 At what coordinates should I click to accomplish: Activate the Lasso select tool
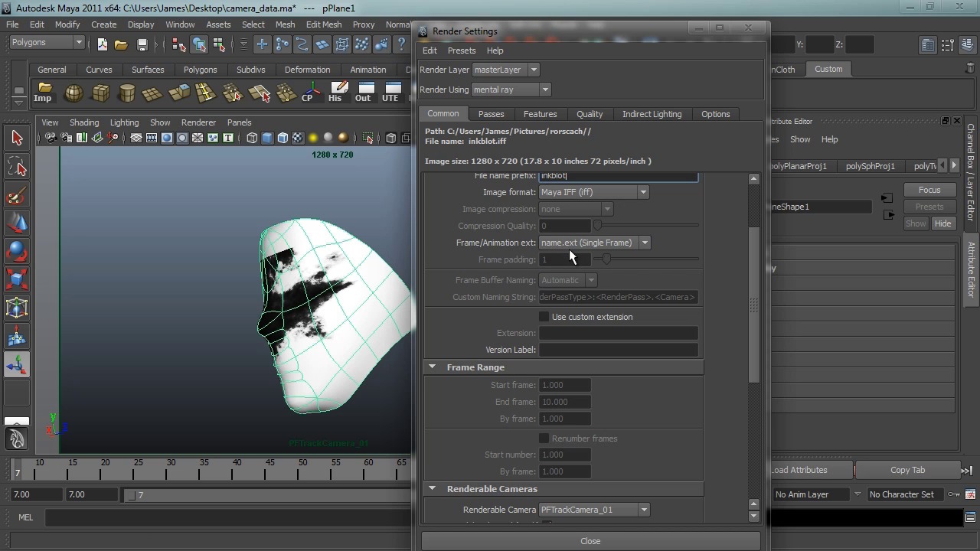(17, 167)
